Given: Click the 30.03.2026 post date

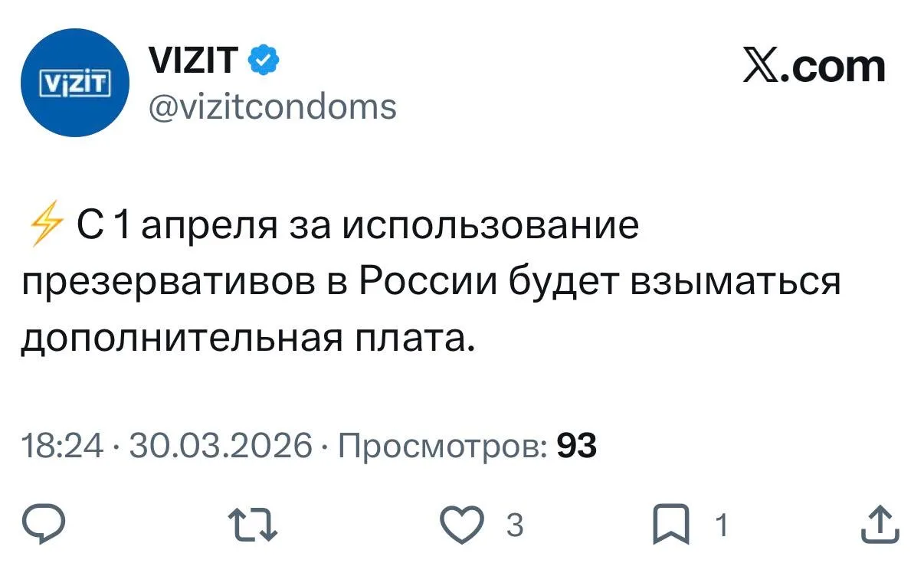Looking at the screenshot, I should pos(221,445).
